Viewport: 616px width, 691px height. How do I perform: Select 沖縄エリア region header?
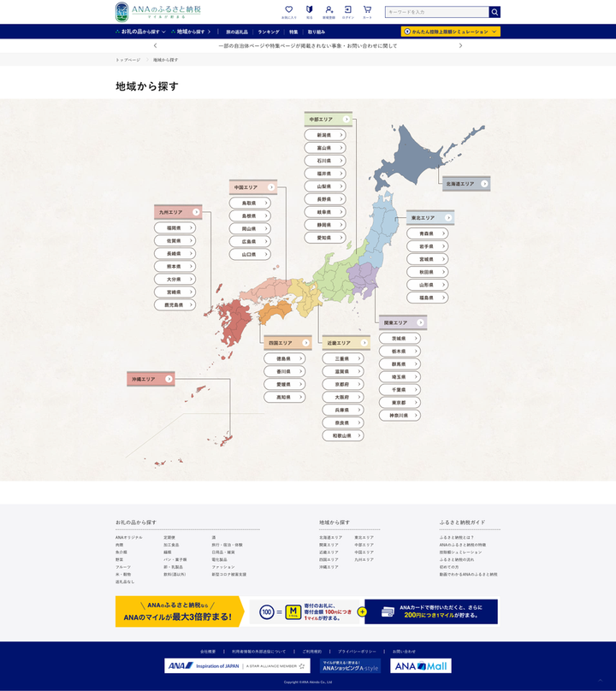coord(151,379)
